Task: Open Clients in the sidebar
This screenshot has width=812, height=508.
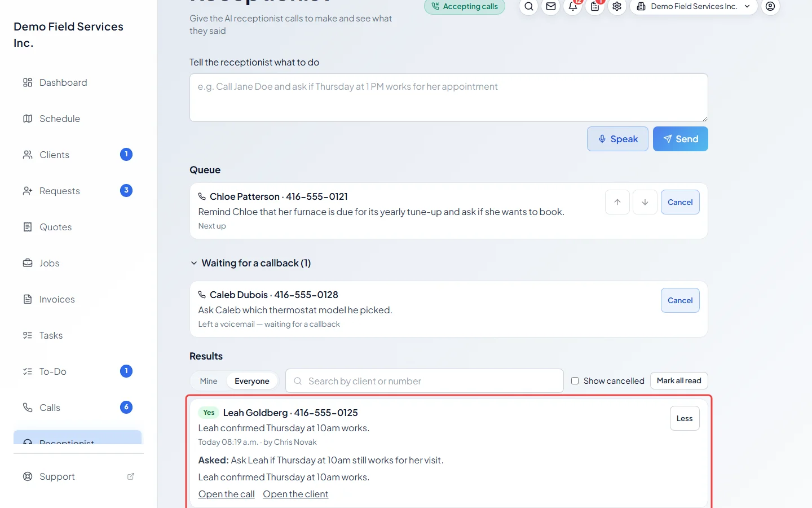Action: click(x=77, y=155)
